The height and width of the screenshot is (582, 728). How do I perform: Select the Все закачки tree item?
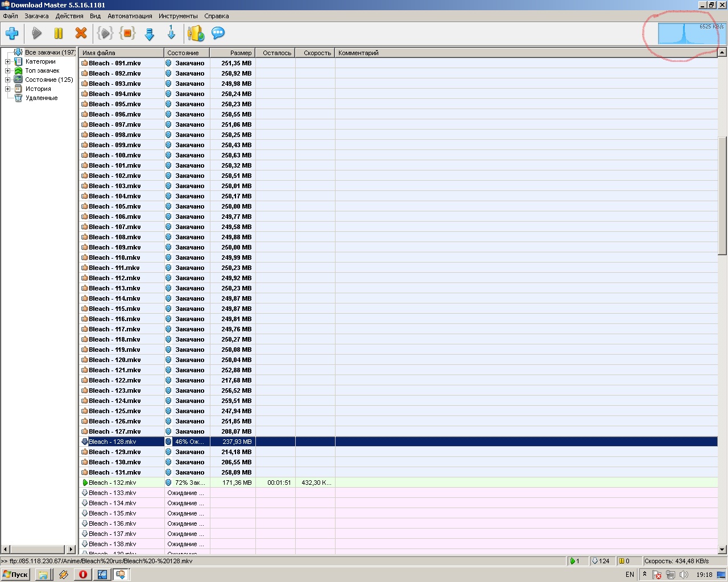point(50,52)
